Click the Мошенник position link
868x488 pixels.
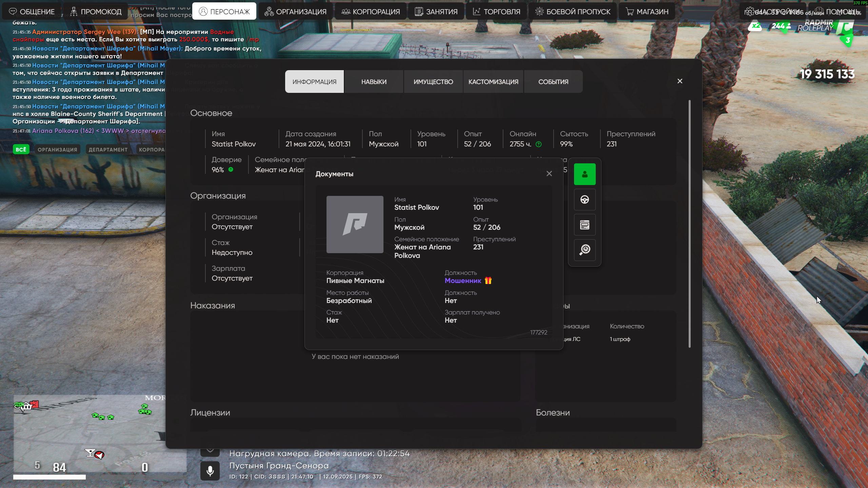(x=463, y=281)
